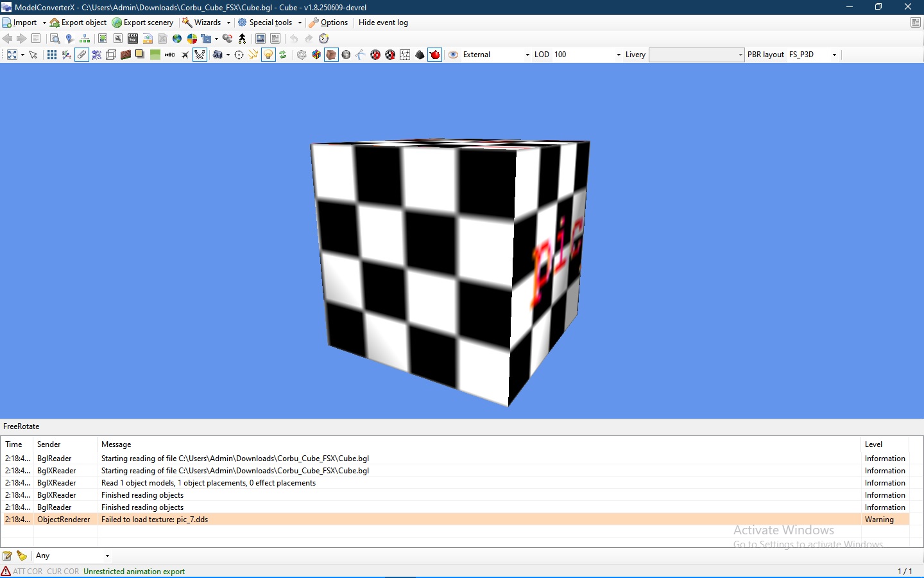Image resolution: width=924 pixels, height=578 pixels.
Task: Click the airplane model icon
Action: point(185,55)
